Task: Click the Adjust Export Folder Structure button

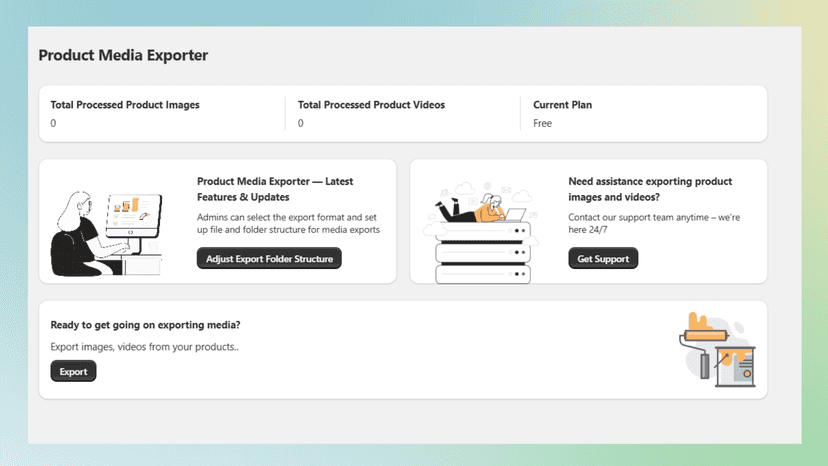Action: [x=269, y=258]
